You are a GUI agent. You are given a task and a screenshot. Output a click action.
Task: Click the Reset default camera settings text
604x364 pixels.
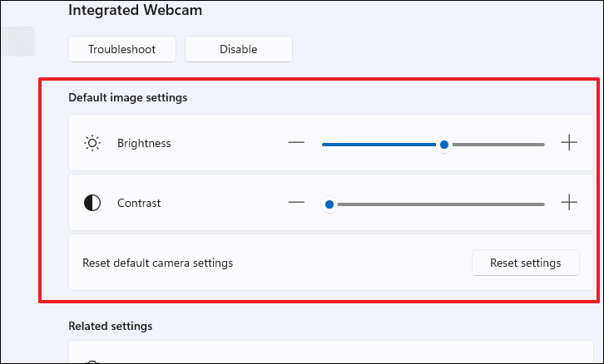click(x=158, y=263)
